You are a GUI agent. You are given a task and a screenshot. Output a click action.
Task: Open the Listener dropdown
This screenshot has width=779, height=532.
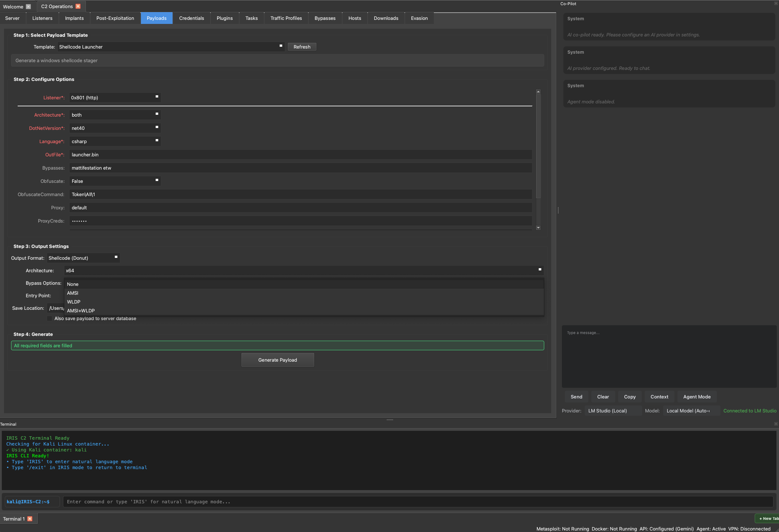coord(115,97)
